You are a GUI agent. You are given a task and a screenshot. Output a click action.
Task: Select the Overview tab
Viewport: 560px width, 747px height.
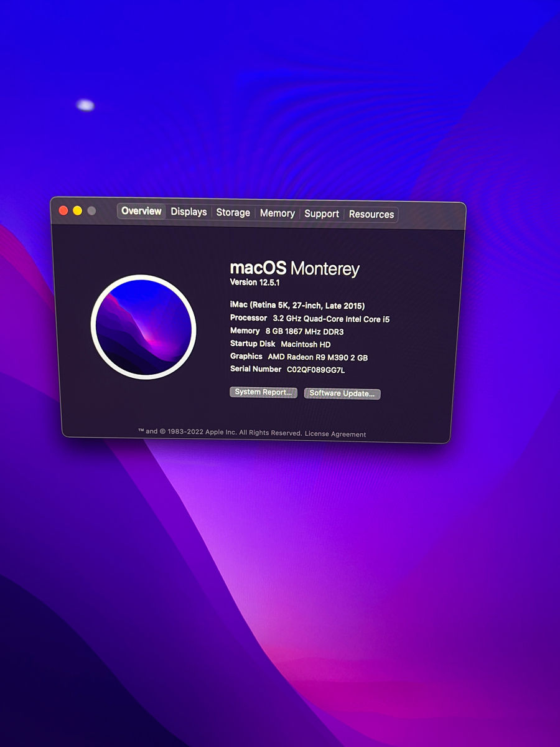tap(141, 211)
